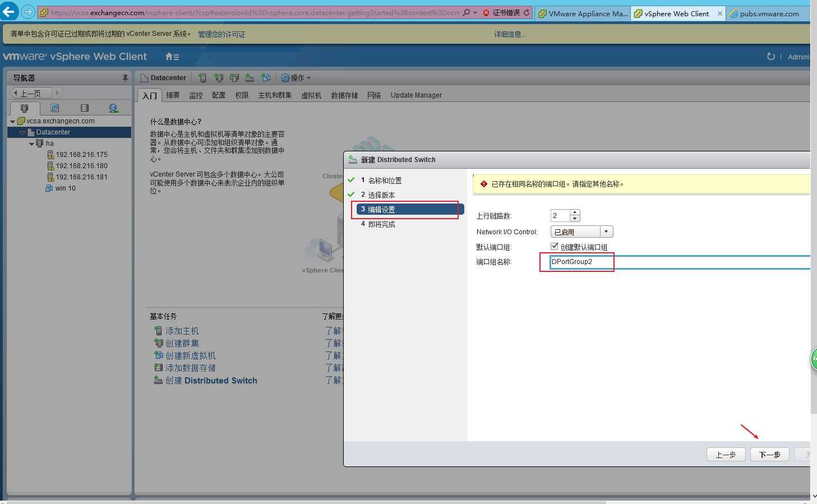Viewport: 817px width, 504px height.
Task: Click the warning icon beside host 192.168.216.180
Action: 50,166
